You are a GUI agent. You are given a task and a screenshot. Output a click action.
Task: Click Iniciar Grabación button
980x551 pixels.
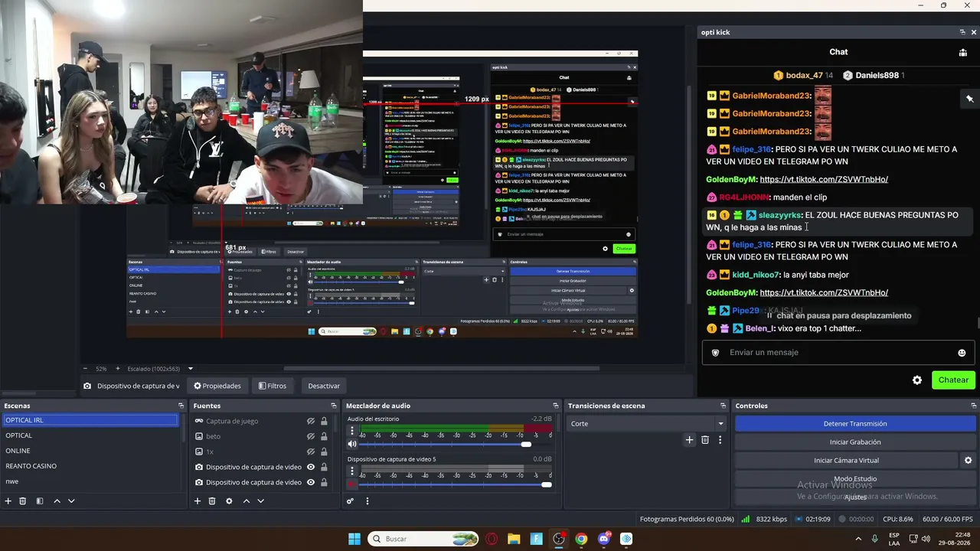855,442
